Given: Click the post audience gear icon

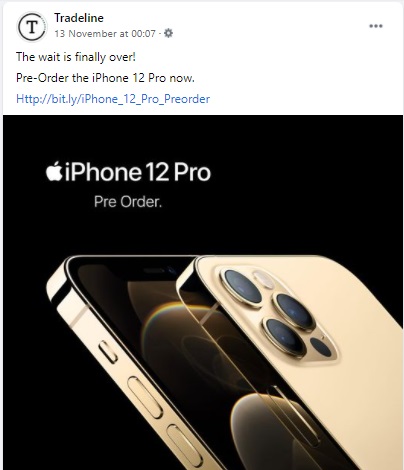Looking at the screenshot, I should tap(169, 33).
